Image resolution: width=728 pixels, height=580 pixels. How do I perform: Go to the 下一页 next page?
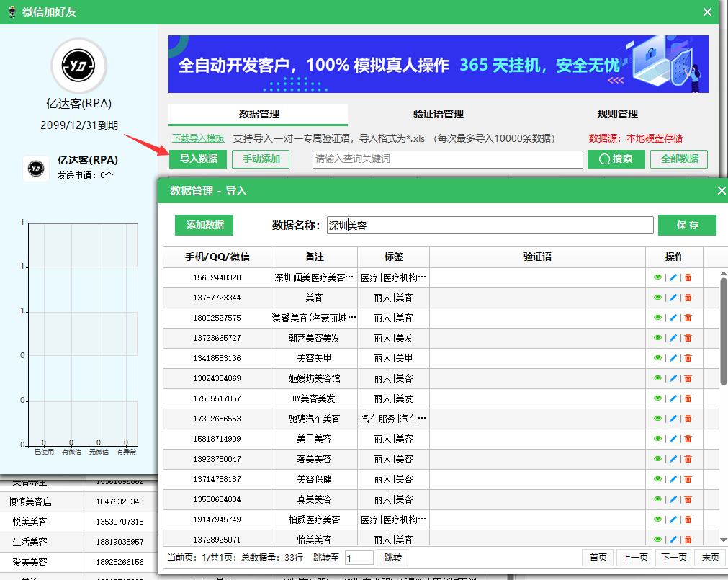673,557
